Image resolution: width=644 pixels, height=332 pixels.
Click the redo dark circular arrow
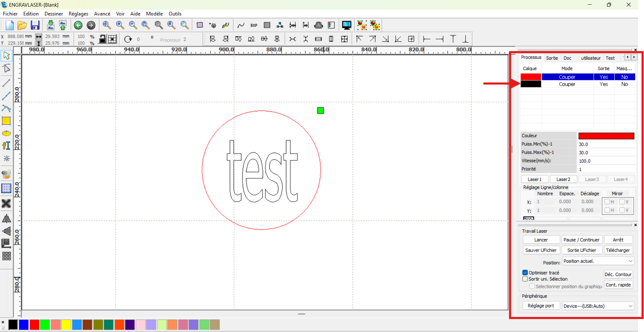91,25
